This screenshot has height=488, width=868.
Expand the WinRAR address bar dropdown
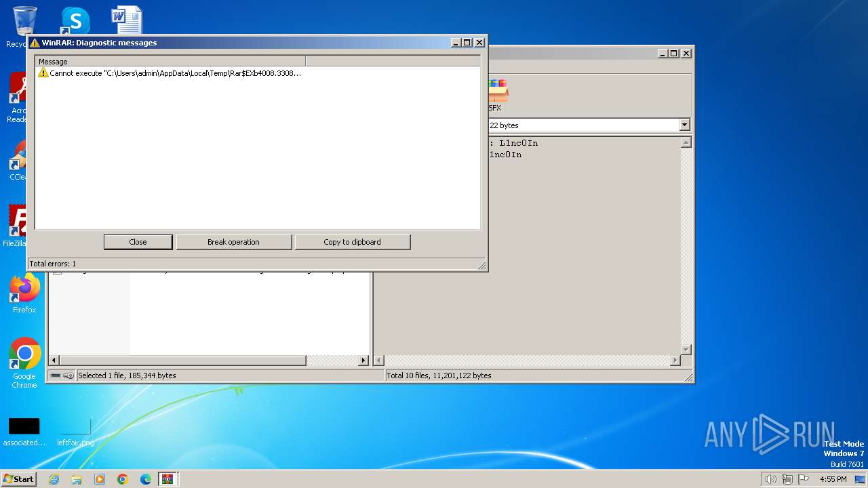[x=684, y=125]
